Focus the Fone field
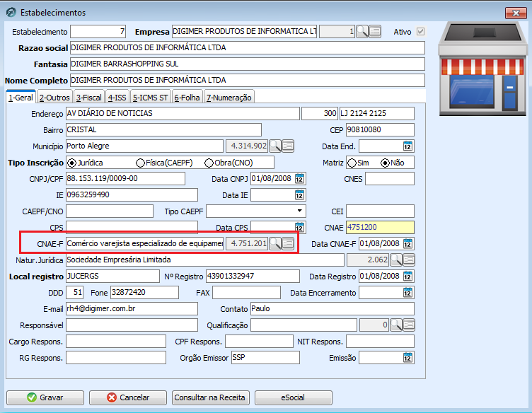 (144, 292)
